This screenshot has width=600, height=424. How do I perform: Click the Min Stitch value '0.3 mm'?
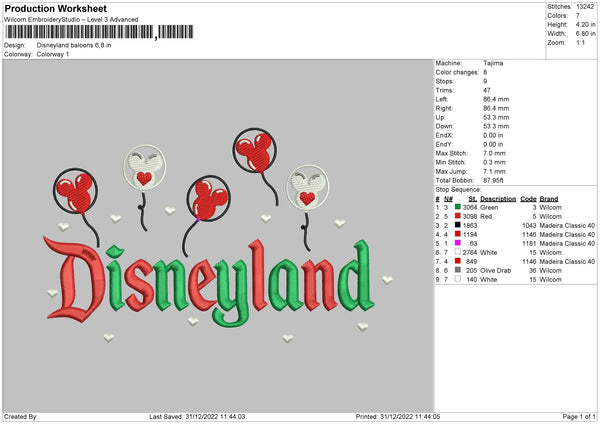tap(494, 162)
